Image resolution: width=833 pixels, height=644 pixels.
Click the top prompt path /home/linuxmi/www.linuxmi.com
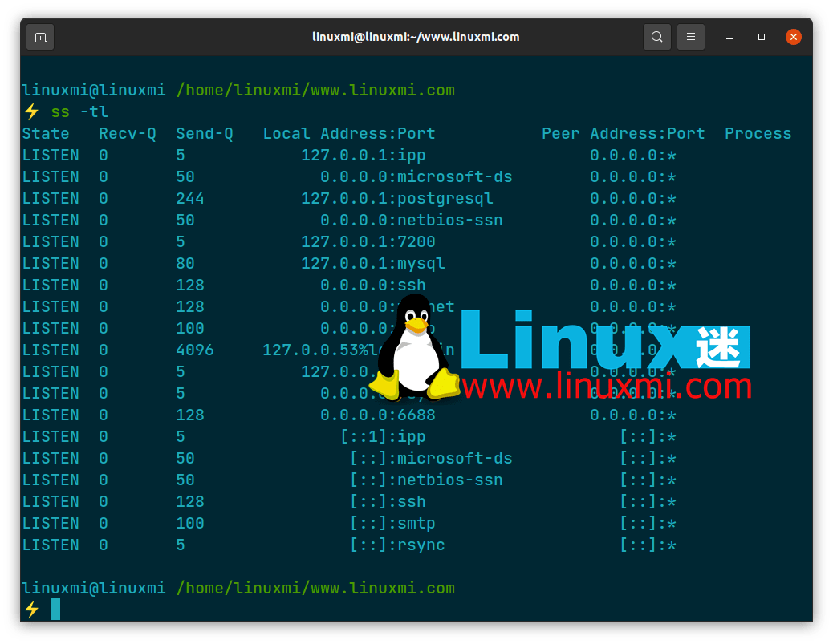click(x=315, y=91)
